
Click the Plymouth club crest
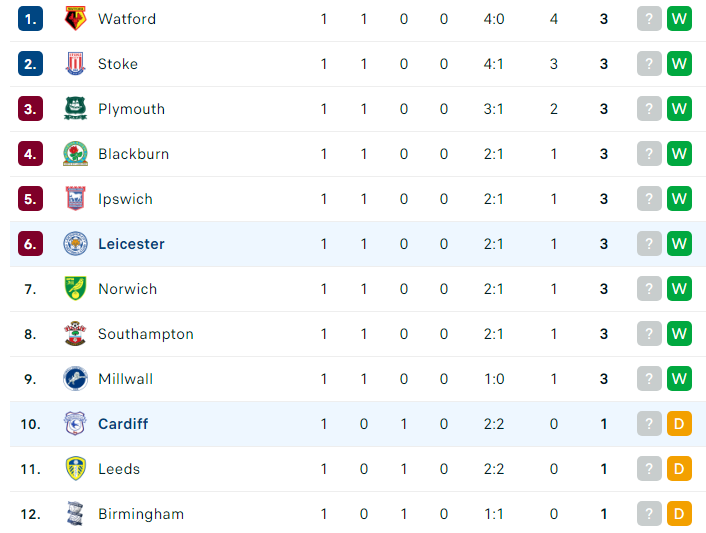[75, 108]
